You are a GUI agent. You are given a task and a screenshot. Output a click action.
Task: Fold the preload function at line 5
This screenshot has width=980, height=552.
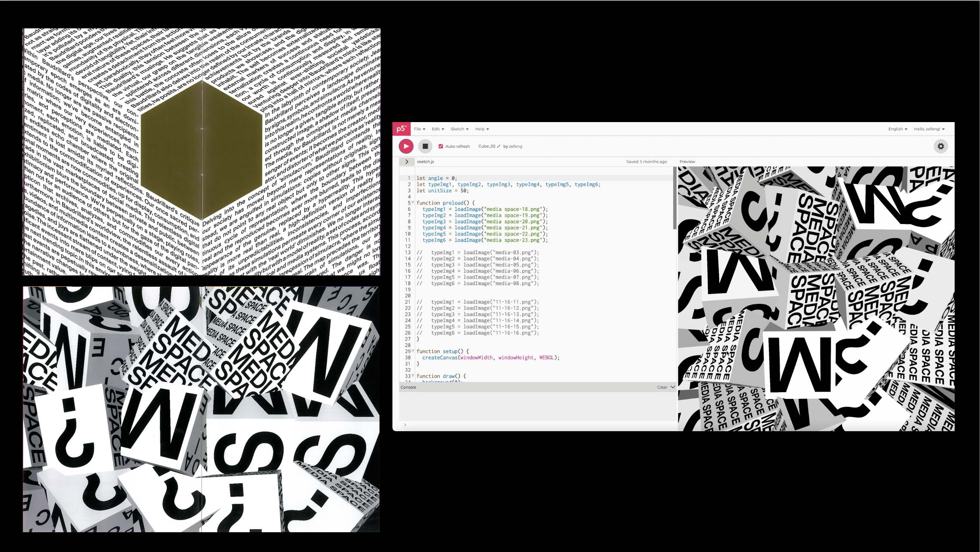(x=413, y=202)
